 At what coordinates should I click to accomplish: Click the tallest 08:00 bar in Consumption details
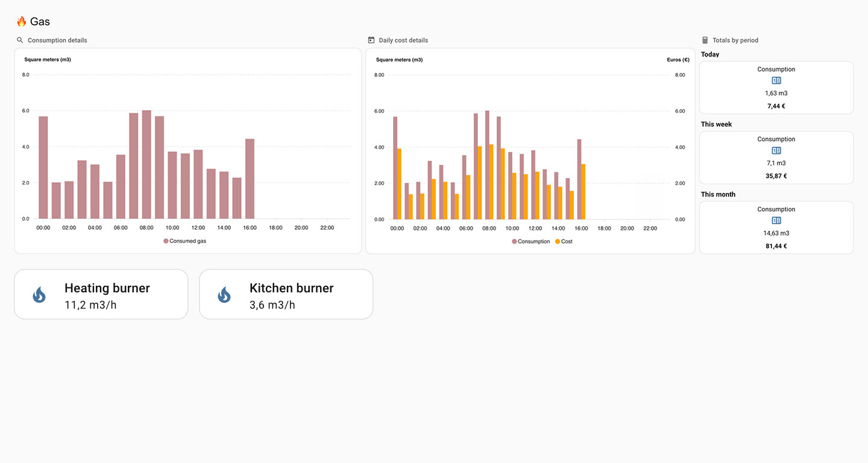[x=146, y=165]
